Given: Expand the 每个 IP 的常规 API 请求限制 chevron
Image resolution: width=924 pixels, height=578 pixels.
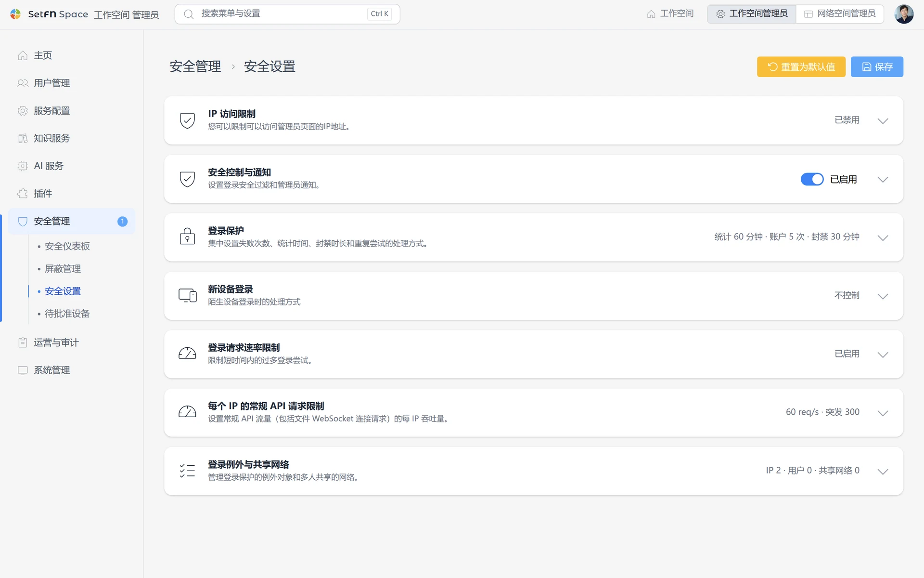Looking at the screenshot, I should pyautogui.click(x=883, y=413).
